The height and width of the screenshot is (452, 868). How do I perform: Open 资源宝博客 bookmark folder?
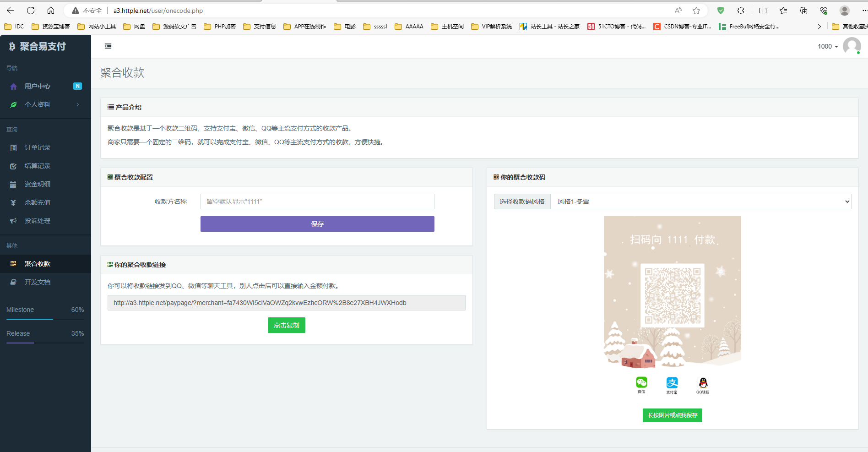[51, 27]
